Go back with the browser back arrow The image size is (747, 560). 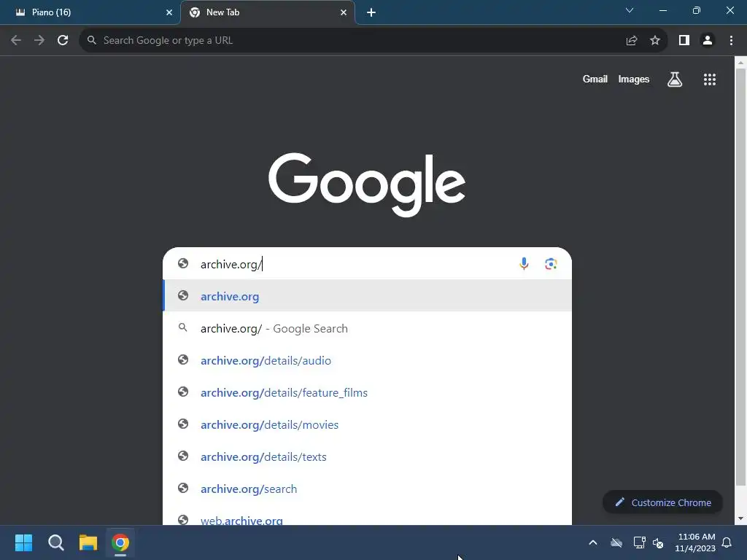click(16, 41)
